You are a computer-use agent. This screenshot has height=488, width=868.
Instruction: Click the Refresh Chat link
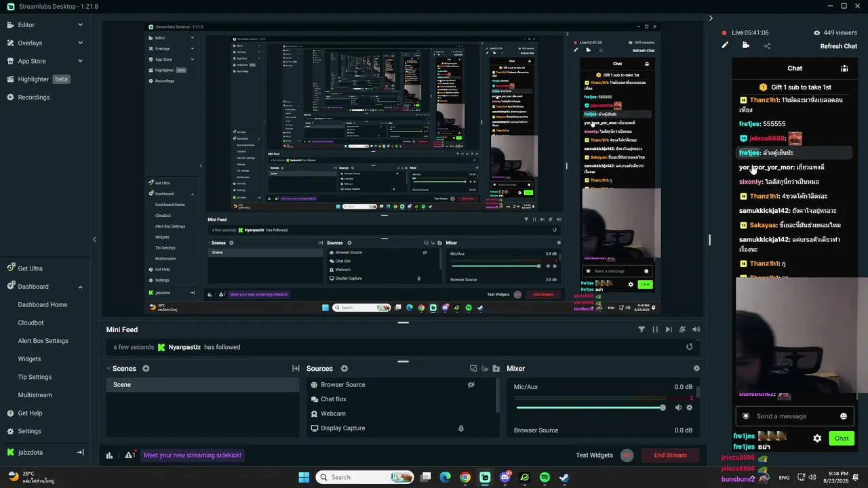tap(839, 46)
